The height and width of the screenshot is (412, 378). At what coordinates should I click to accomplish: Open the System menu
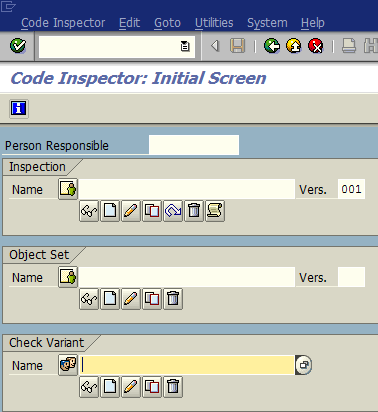[267, 23]
